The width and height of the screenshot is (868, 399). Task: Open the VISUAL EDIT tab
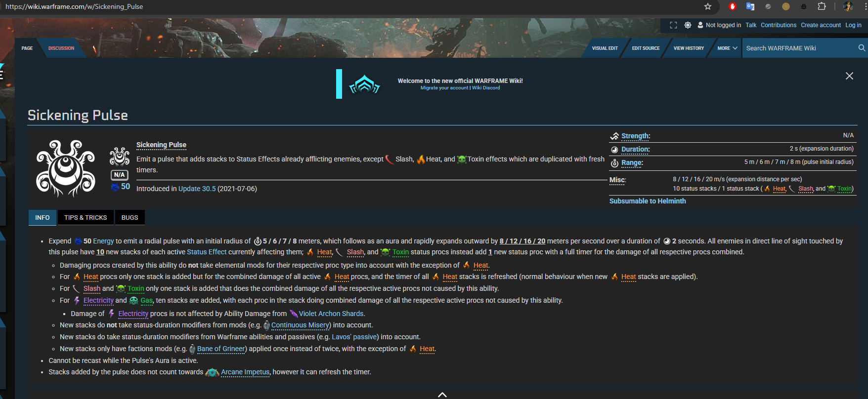pyautogui.click(x=605, y=48)
